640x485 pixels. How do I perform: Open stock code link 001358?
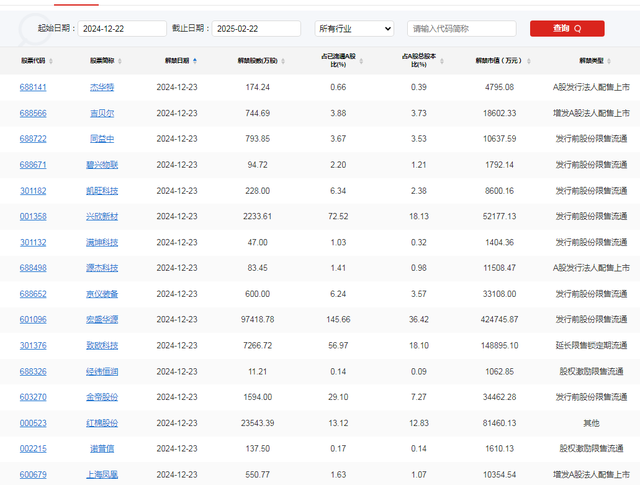tap(33, 216)
